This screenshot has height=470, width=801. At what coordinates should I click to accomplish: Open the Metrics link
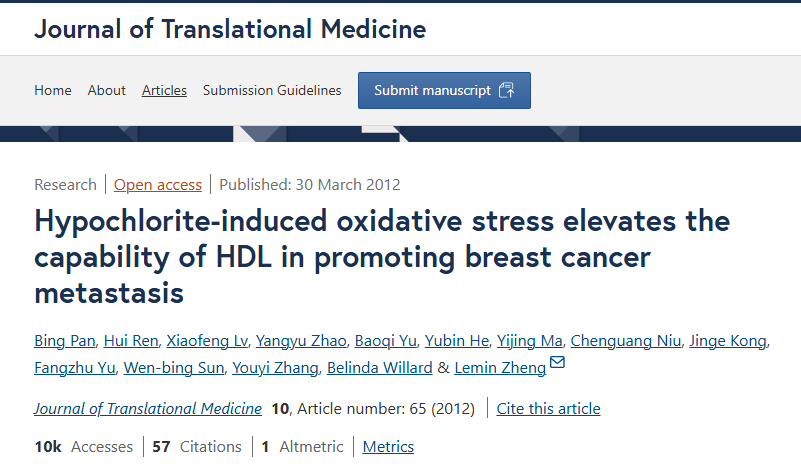click(x=388, y=447)
